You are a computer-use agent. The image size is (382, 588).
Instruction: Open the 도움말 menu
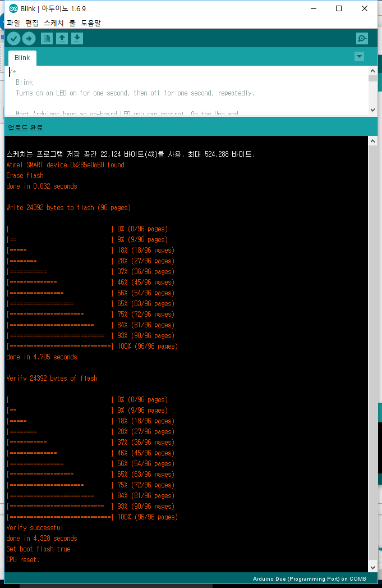tap(91, 23)
